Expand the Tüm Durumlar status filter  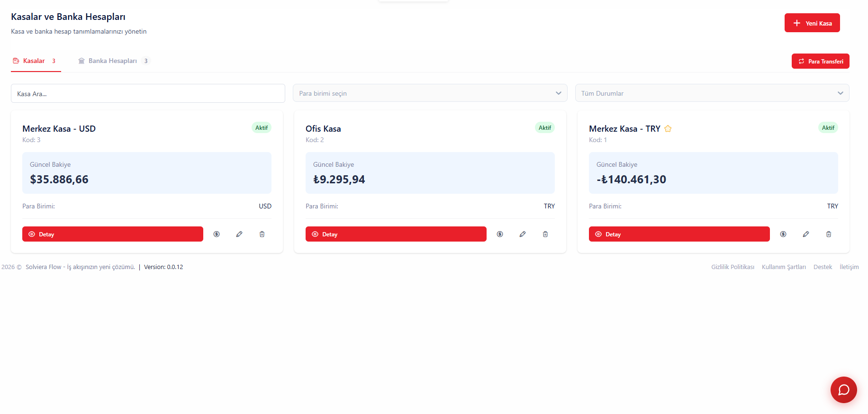coord(712,93)
